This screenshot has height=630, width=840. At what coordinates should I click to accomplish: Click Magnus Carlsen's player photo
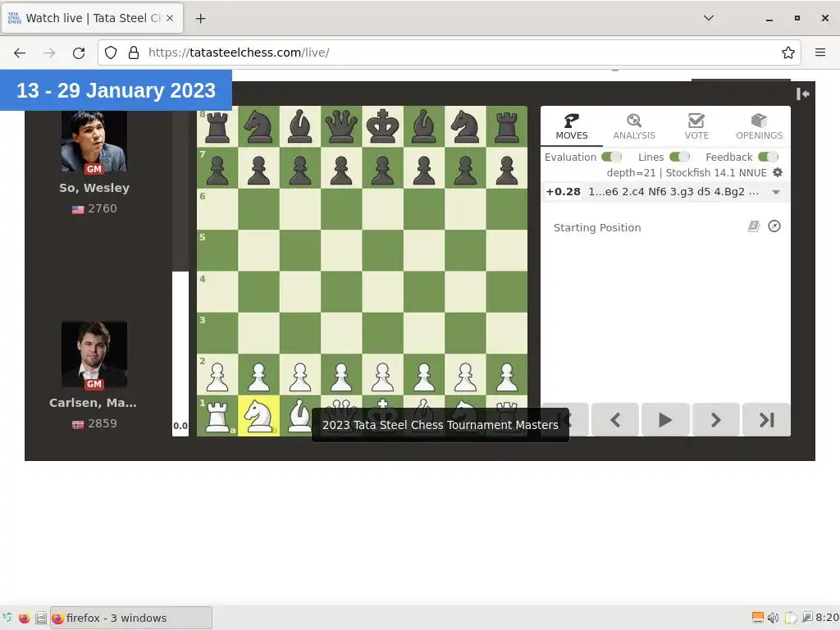coord(94,354)
